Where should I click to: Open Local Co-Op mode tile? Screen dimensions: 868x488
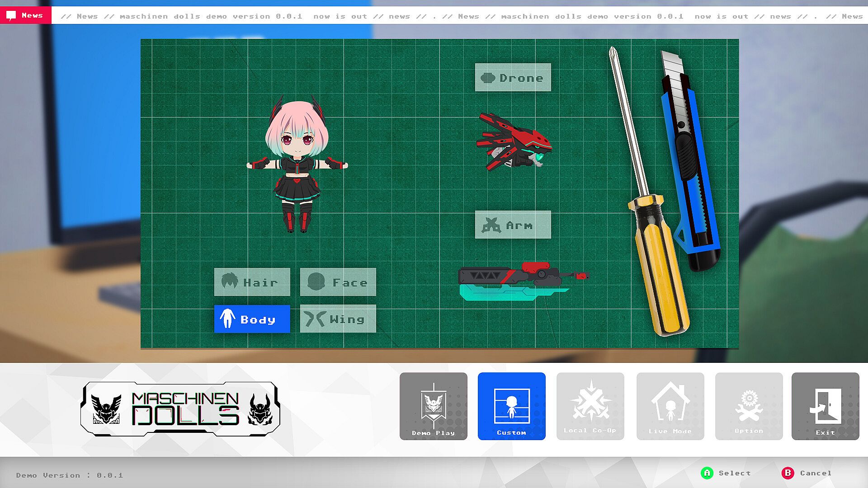(590, 406)
